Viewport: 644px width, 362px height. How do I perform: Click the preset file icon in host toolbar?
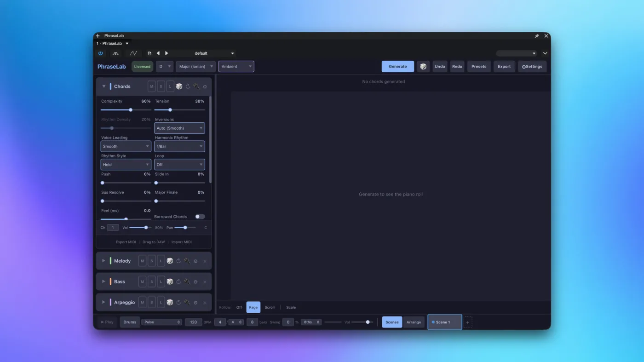(149, 53)
